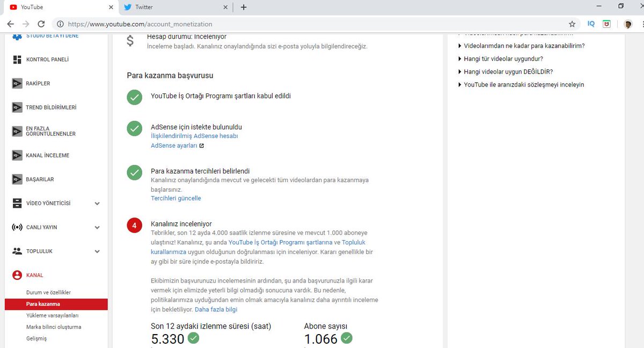Open the Chrome profile avatar
Screen dimensions: 644x348
click(627, 24)
